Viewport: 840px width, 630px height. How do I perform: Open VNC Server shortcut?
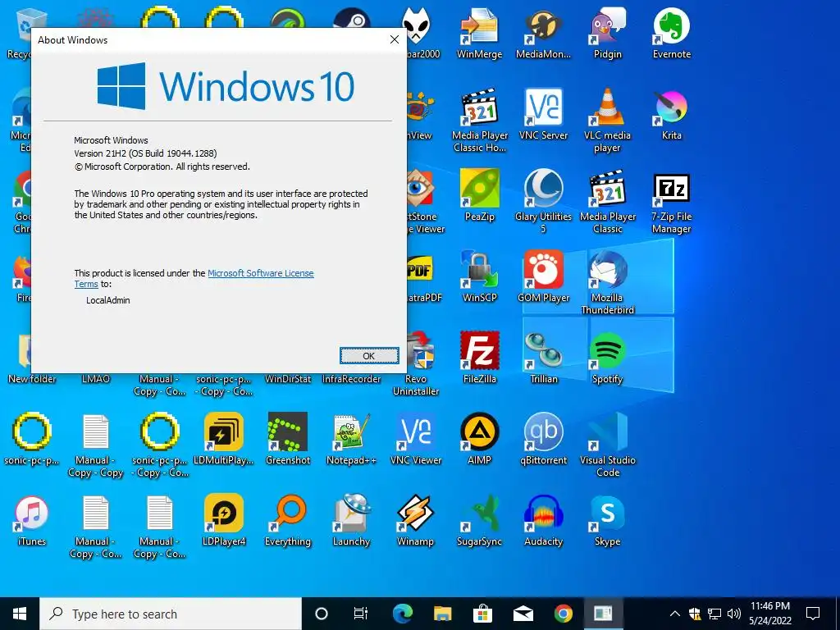[543, 114]
